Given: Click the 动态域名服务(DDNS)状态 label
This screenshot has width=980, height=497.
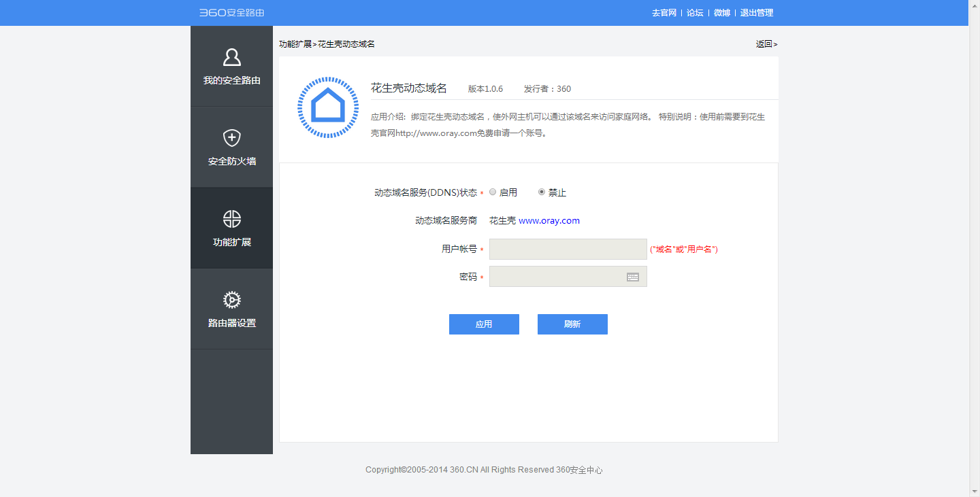Looking at the screenshot, I should (426, 193).
